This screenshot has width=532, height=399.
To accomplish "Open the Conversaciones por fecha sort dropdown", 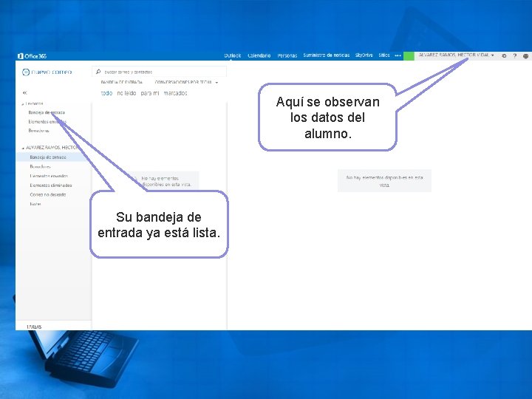I will coord(186,82).
